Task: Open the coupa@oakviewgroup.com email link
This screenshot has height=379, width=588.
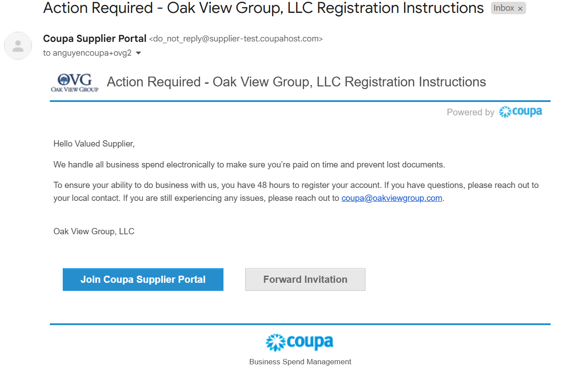Action: pos(392,198)
